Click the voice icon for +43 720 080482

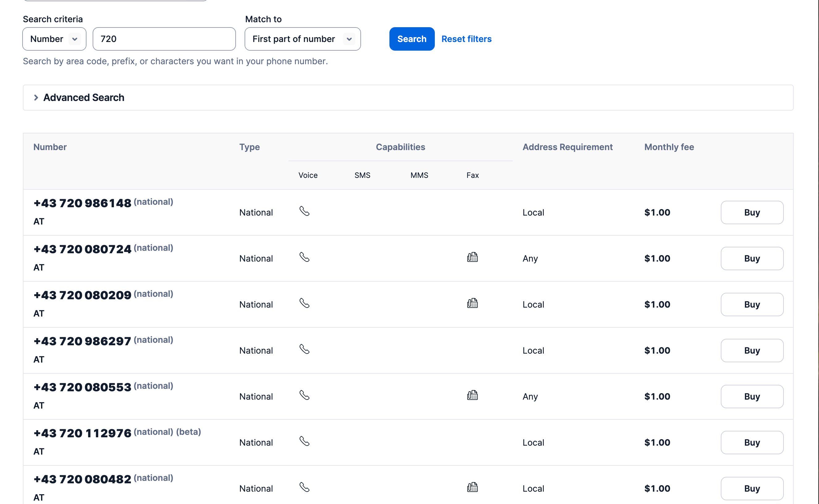point(304,487)
